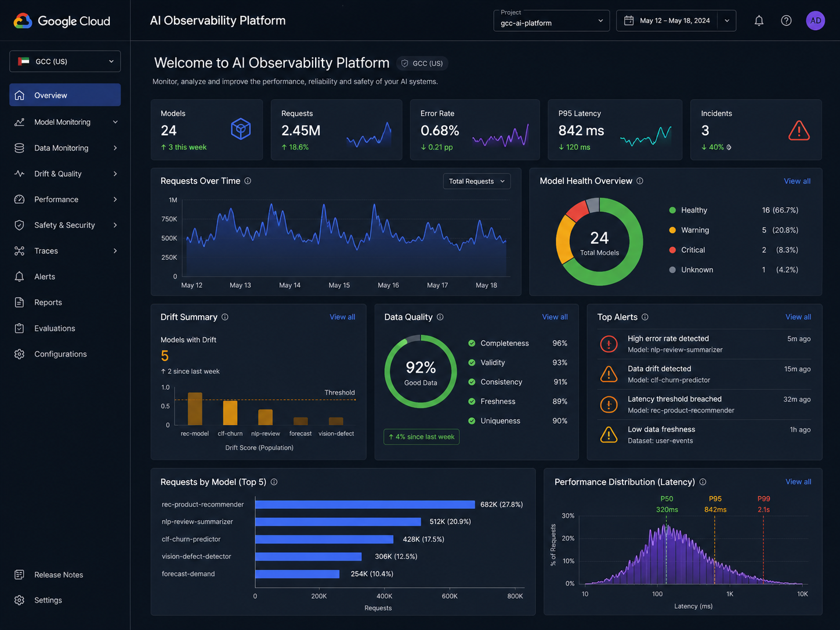
Task: Click the Healthy green legend dot
Action: (x=672, y=210)
